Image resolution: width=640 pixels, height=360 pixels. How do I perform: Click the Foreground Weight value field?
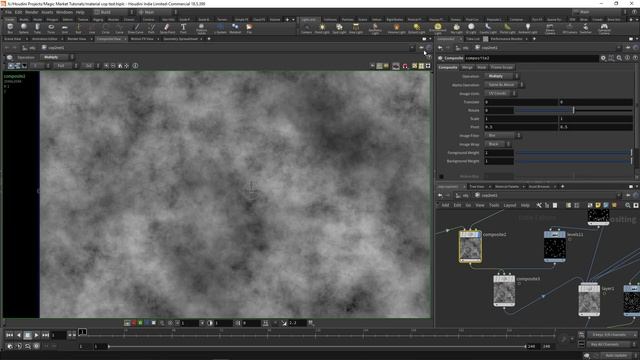[499, 153]
